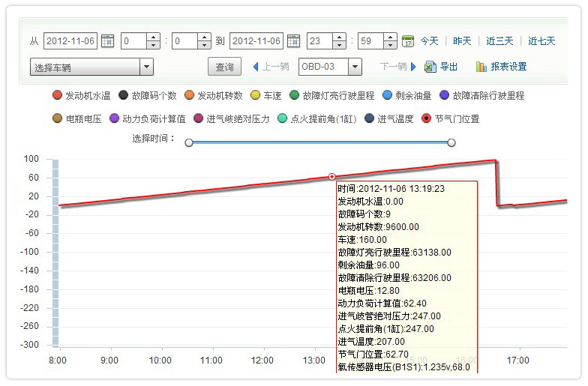Image resolution: width=588 pixels, height=386 pixels.
Task: Select the 近三天 quick range
Action: [499, 41]
